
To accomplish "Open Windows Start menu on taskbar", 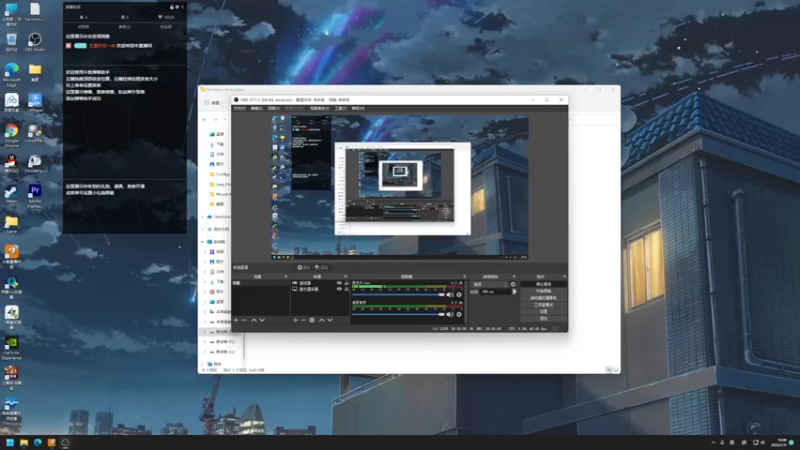I will [x=10, y=442].
